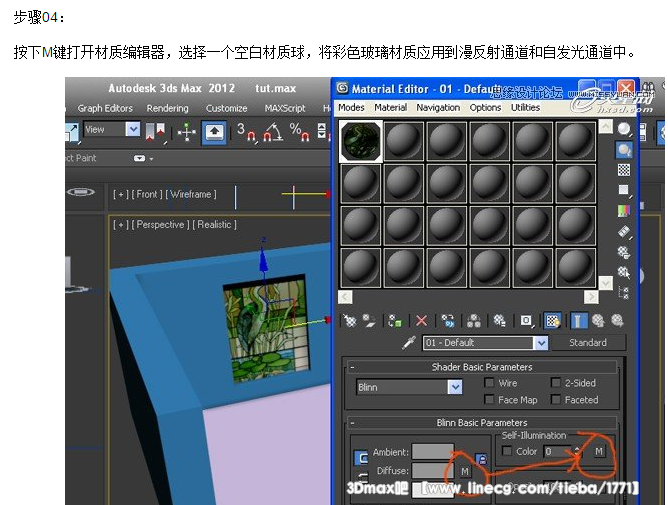Open Material/Map Navigator icon
Screen dimensions: 668x505
tap(624, 293)
